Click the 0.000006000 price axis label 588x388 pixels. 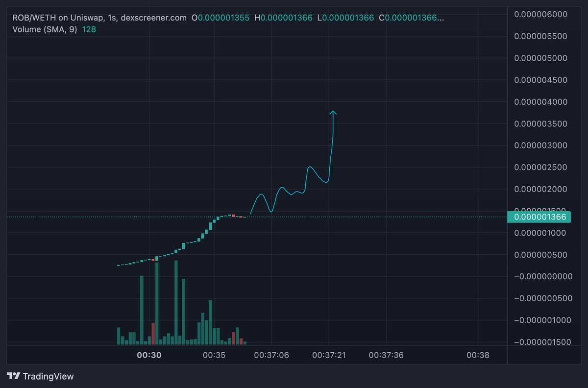[x=540, y=14]
